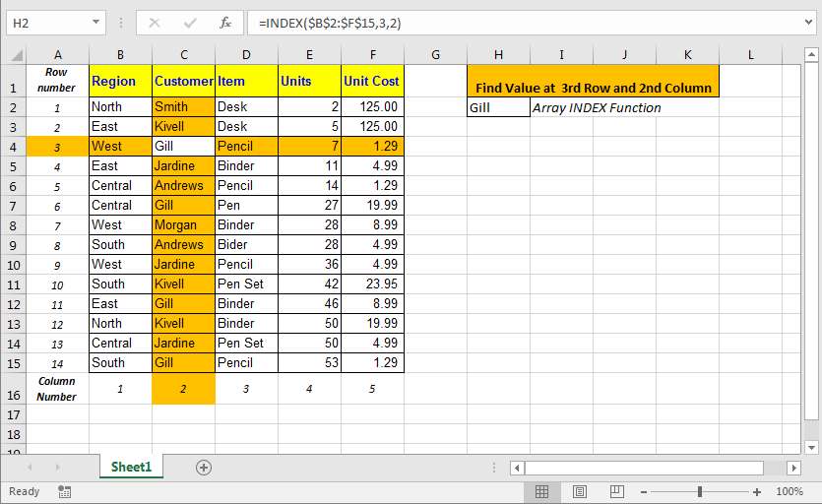The width and height of the screenshot is (822, 504).
Task: Select the row 4 header
Action: tap(13, 147)
